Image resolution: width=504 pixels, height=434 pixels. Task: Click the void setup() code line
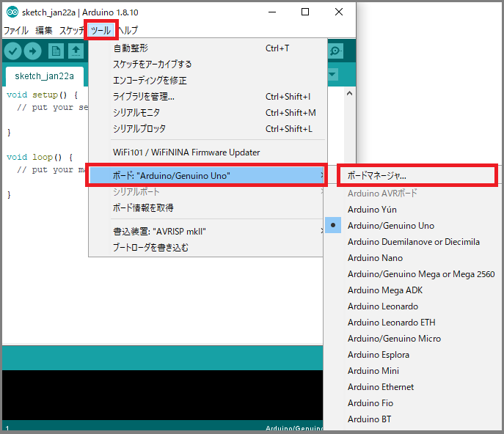tap(42, 95)
